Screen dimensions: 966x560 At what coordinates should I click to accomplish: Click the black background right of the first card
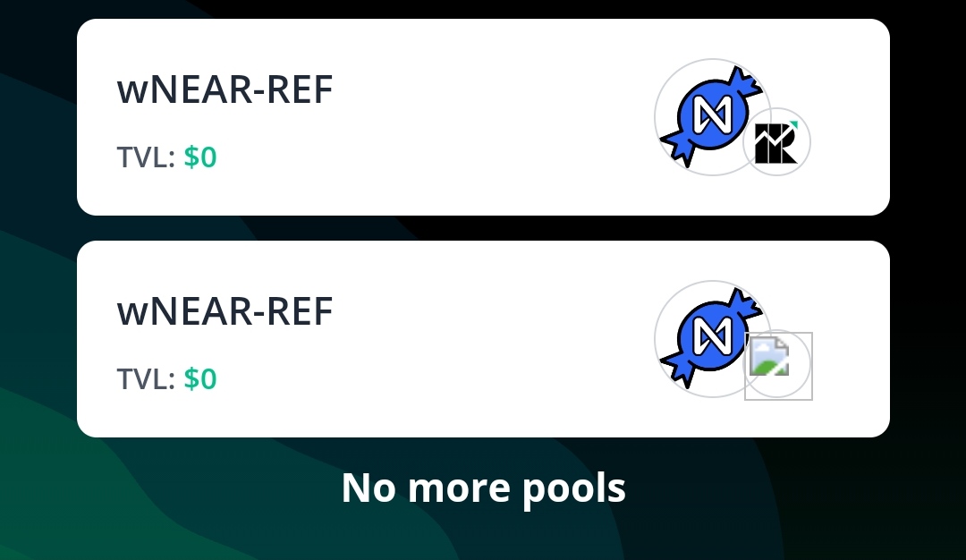928,117
